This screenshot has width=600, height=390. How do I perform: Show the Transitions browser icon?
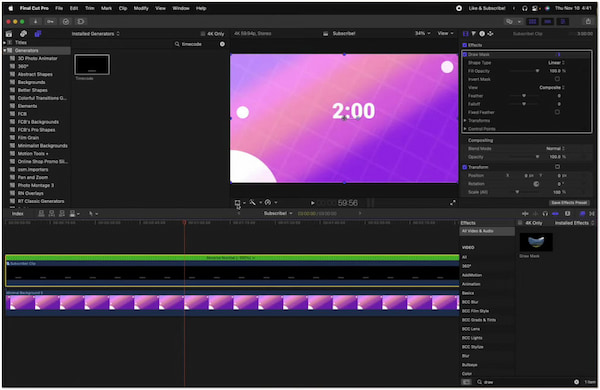click(x=592, y=214)
